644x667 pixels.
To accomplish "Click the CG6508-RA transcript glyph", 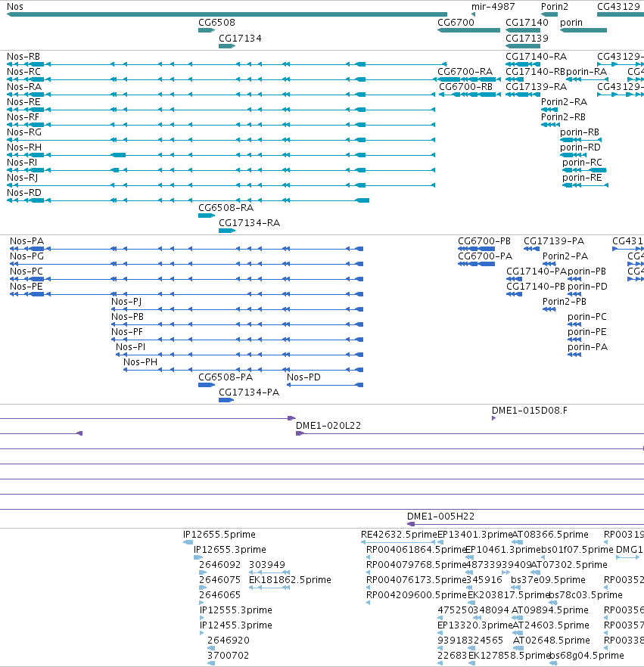I will pyautogui.click(x=207, y=216).
